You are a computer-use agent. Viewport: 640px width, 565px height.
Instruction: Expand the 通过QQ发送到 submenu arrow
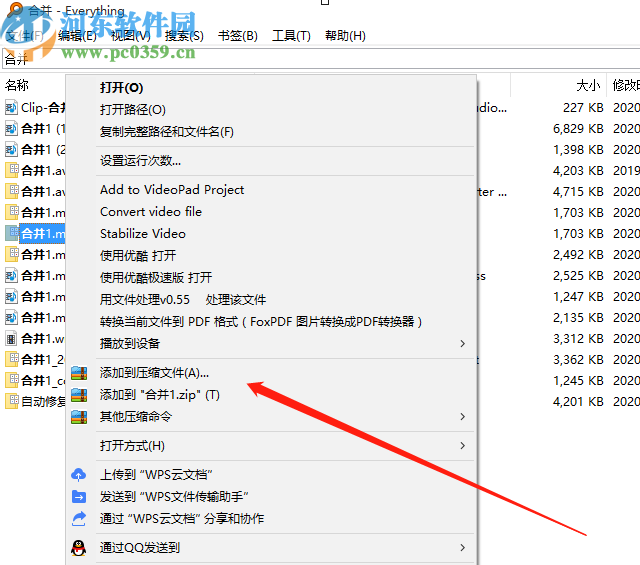coord(462,548)
